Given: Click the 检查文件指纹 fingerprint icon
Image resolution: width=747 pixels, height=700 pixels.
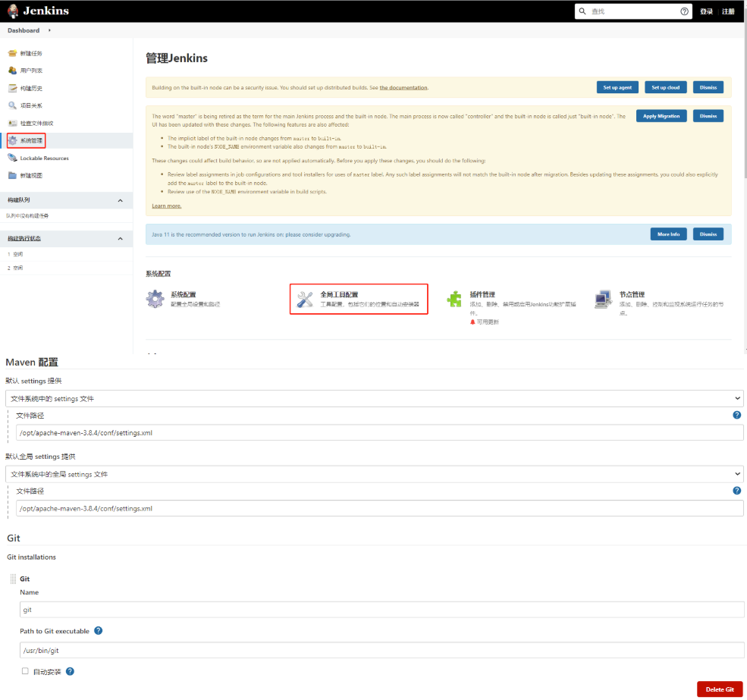Looking at the screenshot, I should 12,123.
